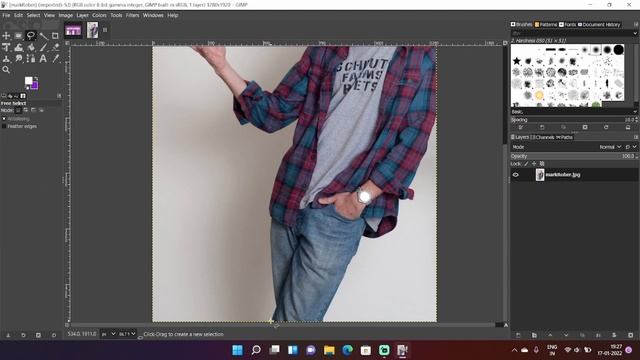Select the Text tool
The height and width of the screenshot is (360, 640).
coord(43,59)
